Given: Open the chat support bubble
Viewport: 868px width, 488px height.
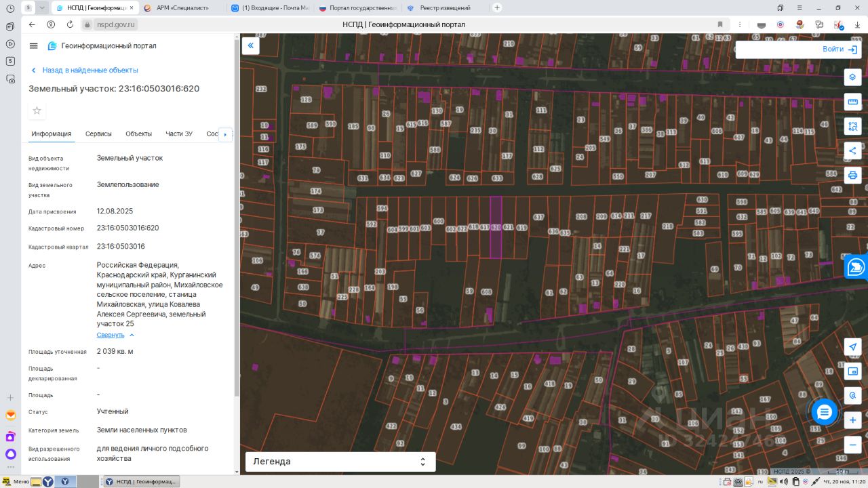Looking at the screenshot, I should [x=824, y=412].
